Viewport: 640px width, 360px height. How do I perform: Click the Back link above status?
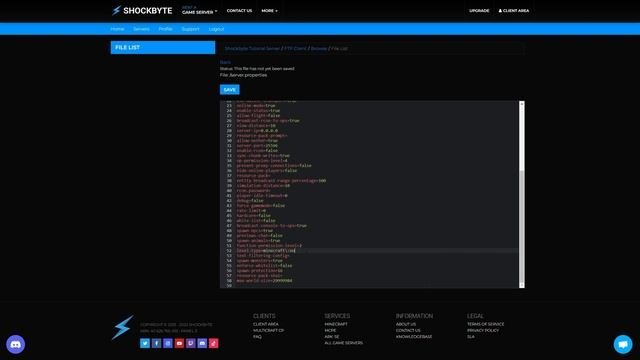225,62
